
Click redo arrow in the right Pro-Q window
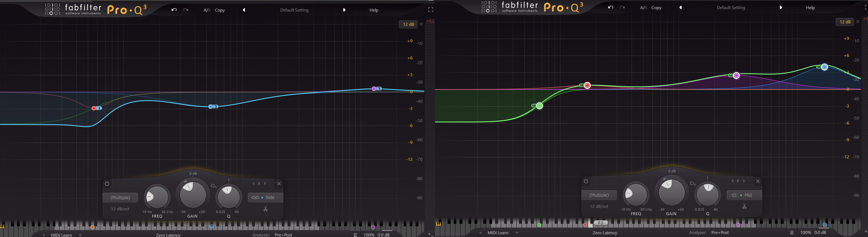click(622, 7)
